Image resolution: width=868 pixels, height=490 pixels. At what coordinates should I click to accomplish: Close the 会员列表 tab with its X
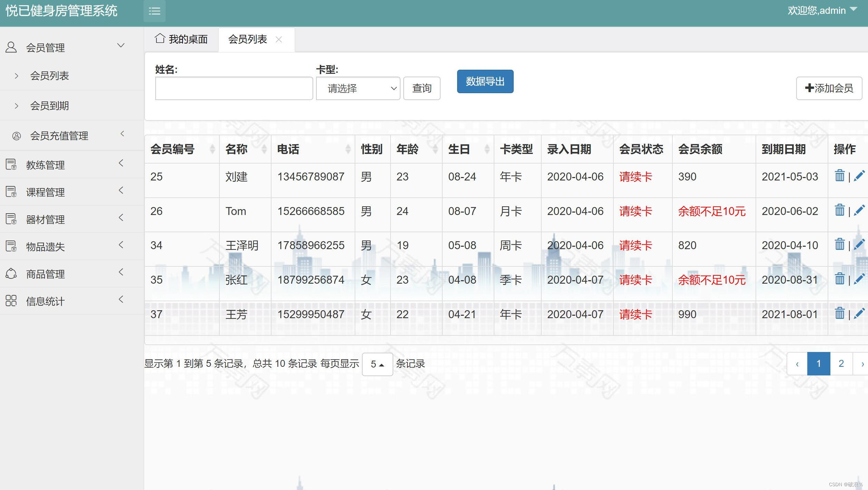[x=279, y=39]
